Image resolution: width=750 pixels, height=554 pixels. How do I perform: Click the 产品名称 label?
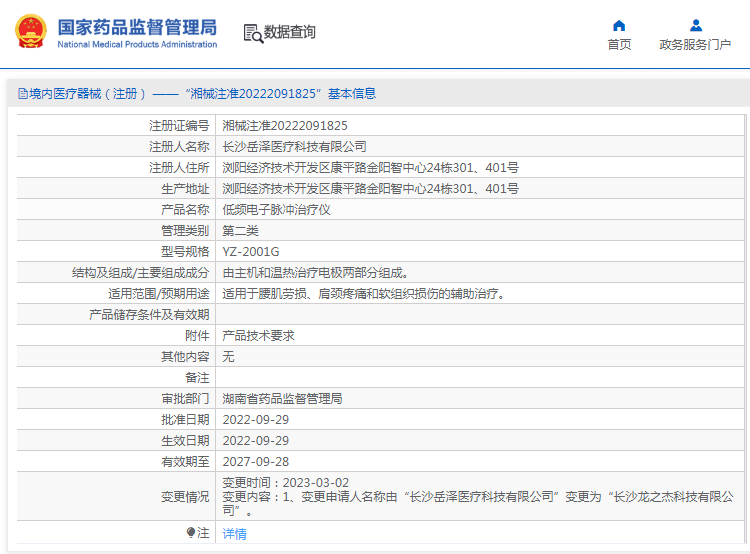(x=185, y=210)
